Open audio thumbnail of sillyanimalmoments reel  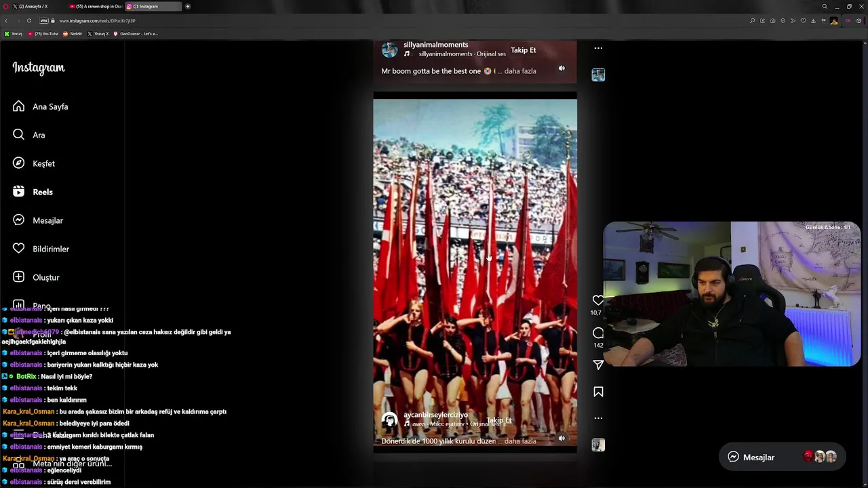click(598, 75)
